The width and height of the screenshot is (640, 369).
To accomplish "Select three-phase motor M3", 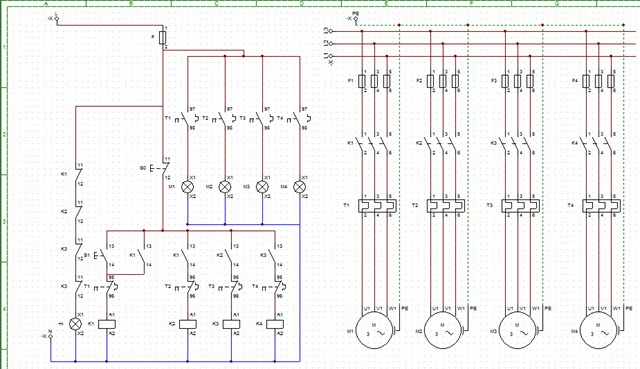I will click(518, 330).
